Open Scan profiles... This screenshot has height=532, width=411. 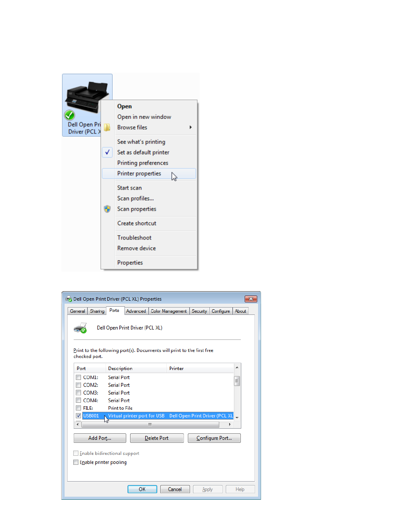[135, 198]
